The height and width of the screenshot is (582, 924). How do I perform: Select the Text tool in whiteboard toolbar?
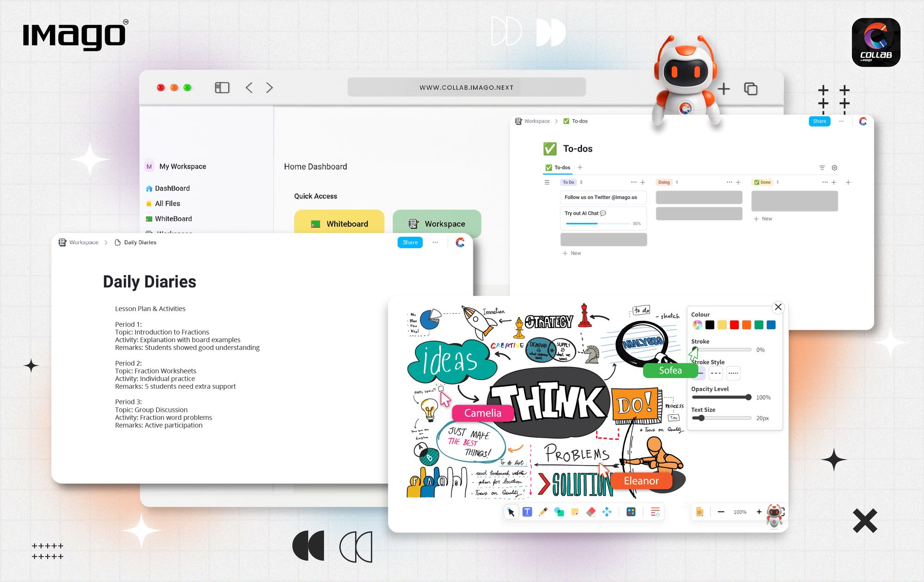click(x=527, y=512)
